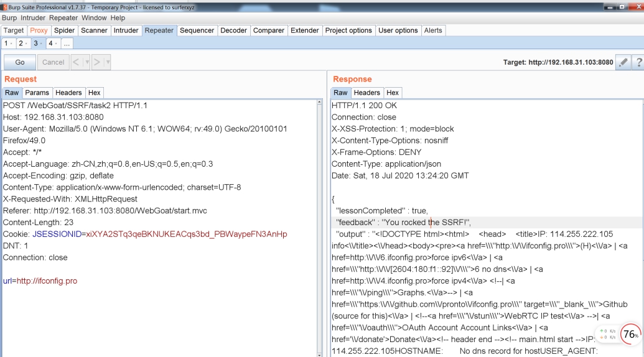This screenshot has width=644, height=357.
Task: Expand the back history dropdown arrow
Action: pos(86,62)
